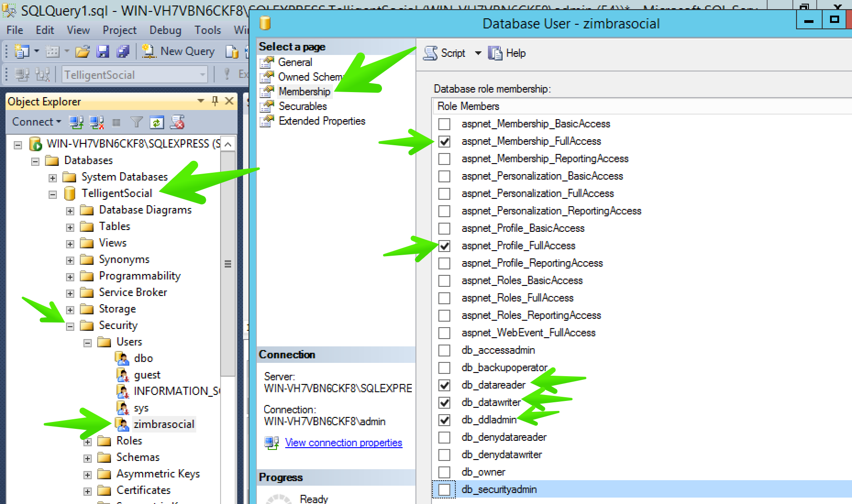Screen dimensions: 852x504
Task: Select the guest user in tree
Action: point(147,375)
